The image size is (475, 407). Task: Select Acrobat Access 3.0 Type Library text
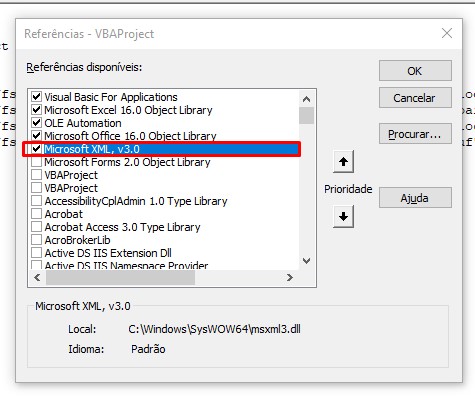122,227
